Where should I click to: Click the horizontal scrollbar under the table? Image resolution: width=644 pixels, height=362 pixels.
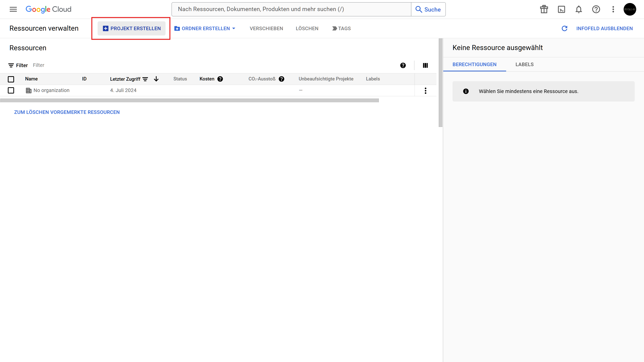click(x=189, y=100)
